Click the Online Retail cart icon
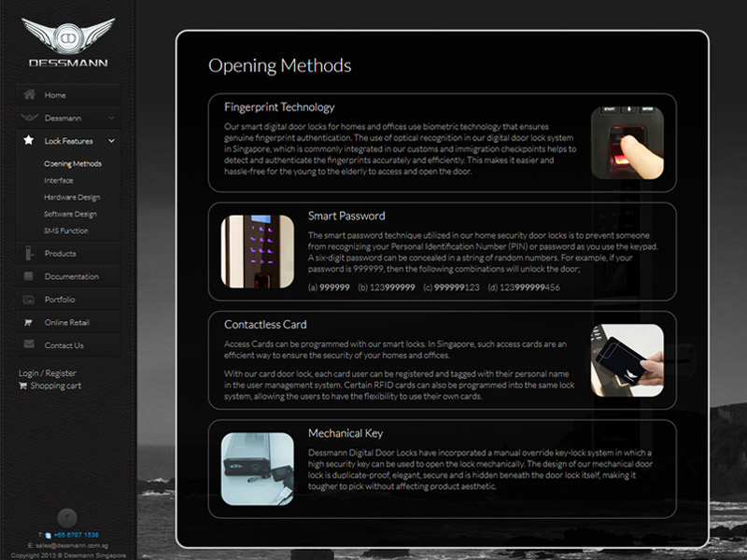This screenshot has height=560, width=747. 28,322
